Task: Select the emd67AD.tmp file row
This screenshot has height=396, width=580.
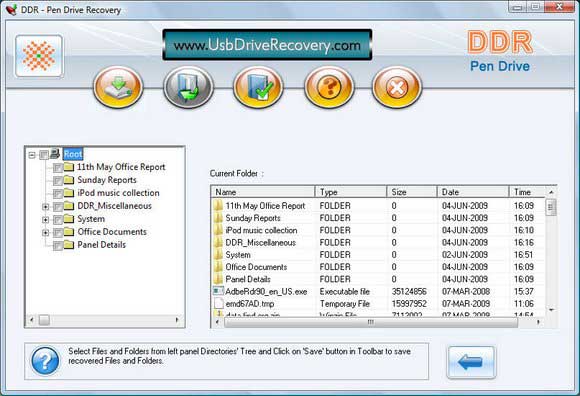Action: pos(377,304)
